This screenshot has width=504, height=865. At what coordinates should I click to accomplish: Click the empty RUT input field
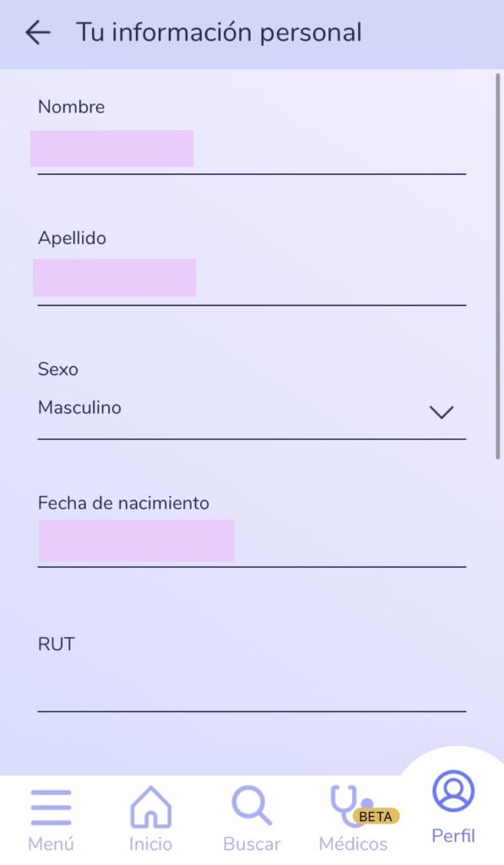pos(252,687)
